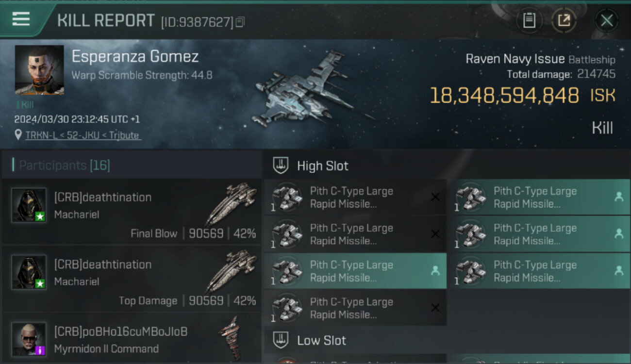The width and height of the screenshot is (631, 364).
Task: Click the X mark on the topmost missile launcher
Action: click(x=435, y=197)
